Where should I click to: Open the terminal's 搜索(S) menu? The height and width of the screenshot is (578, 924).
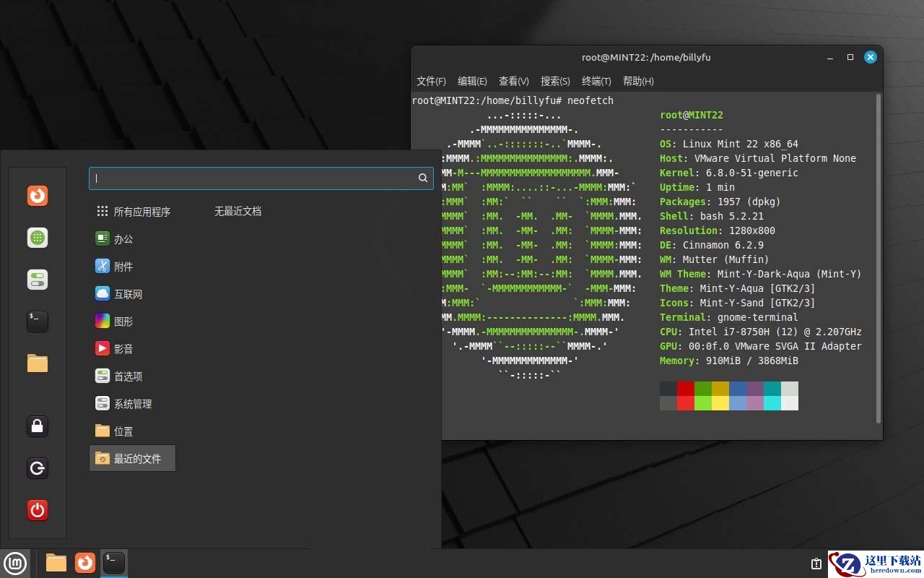click(x=555, y=81)
